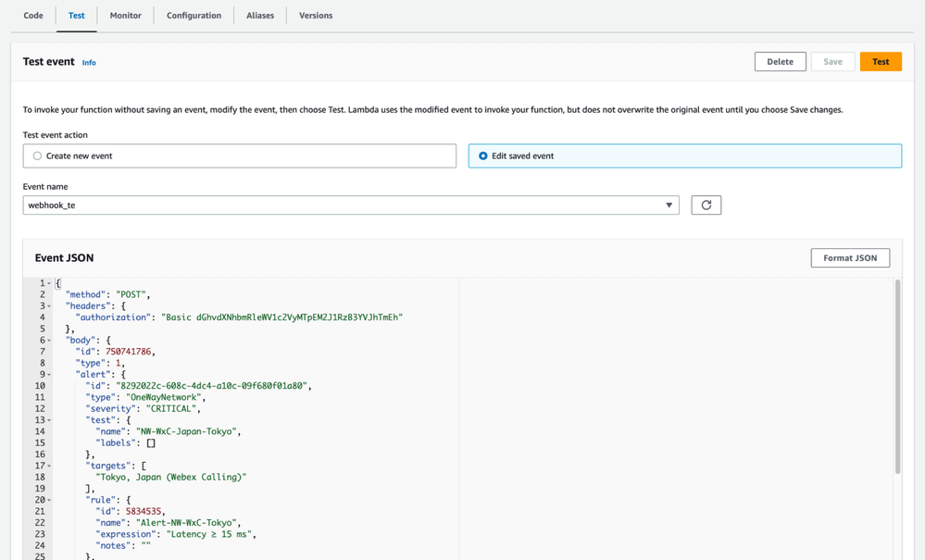This screenshot has width=925, height=560.
Task: Click the empty labels array brackets
Action: pyautogui.click(x=151, y=442)
